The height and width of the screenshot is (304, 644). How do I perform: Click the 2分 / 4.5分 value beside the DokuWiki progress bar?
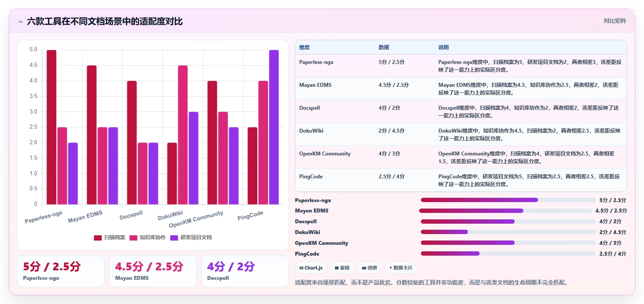(613, 232)
